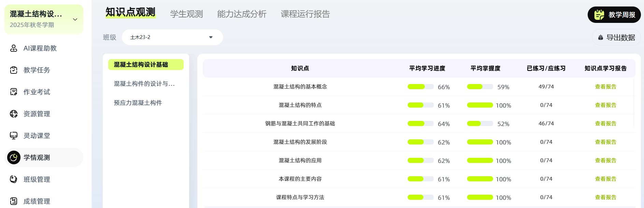The height and width of the screenshot is (208, 644).
Task: Expand the course selector chevron
Action: pos(75,19)
